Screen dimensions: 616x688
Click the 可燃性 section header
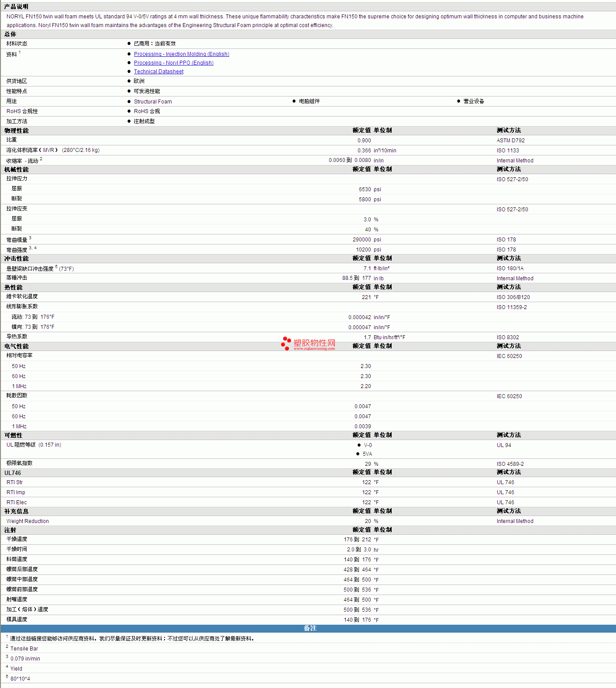pyautogui.click(x=14, y=435)
